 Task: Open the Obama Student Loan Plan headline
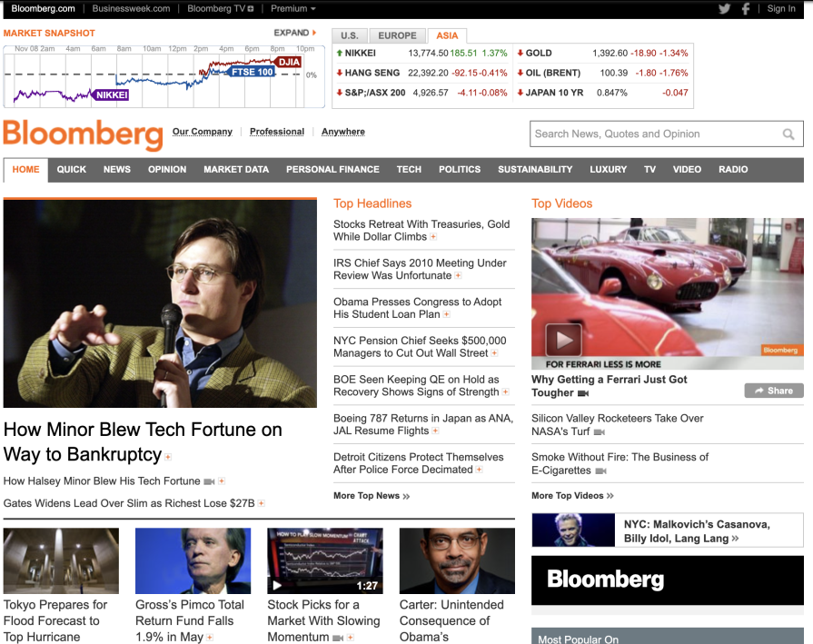[x=417, y=308]
